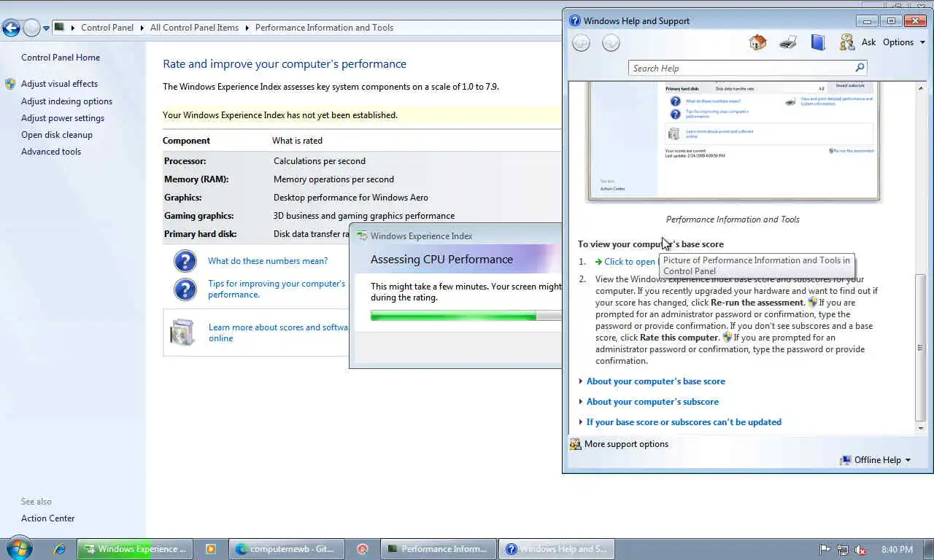This screenshot has width=934, height=560.
Task: Open 'Advanced tools' link
Action: [51, 152]
